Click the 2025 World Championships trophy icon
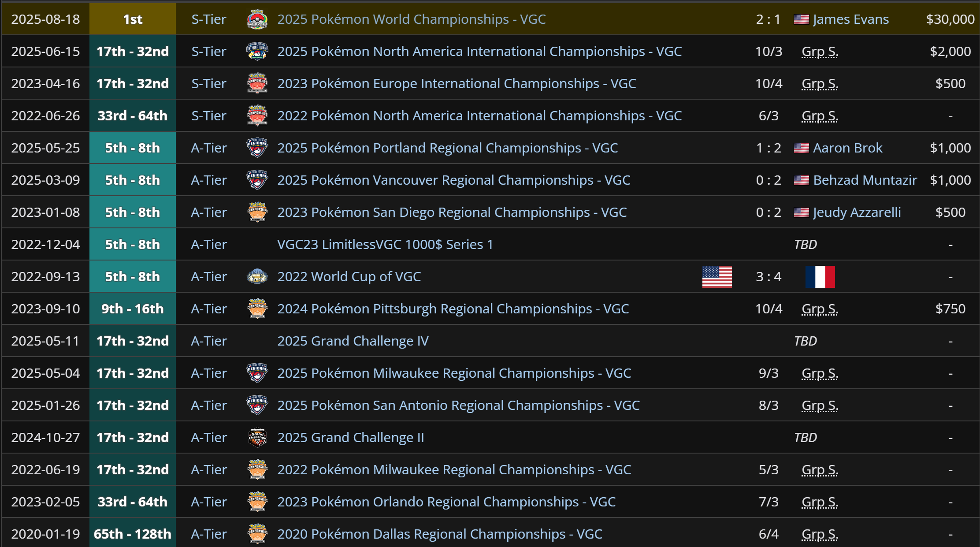 click(x=257, y=19)
